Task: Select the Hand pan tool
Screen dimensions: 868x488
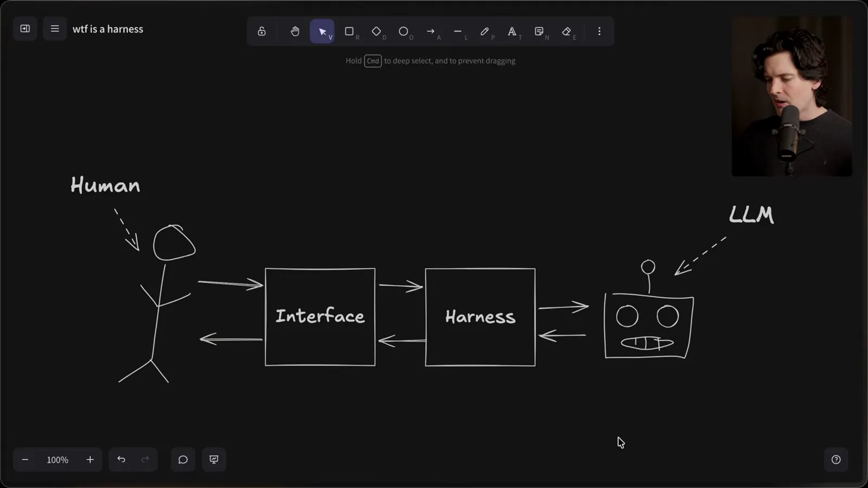Action: click(x=295, y=31)
